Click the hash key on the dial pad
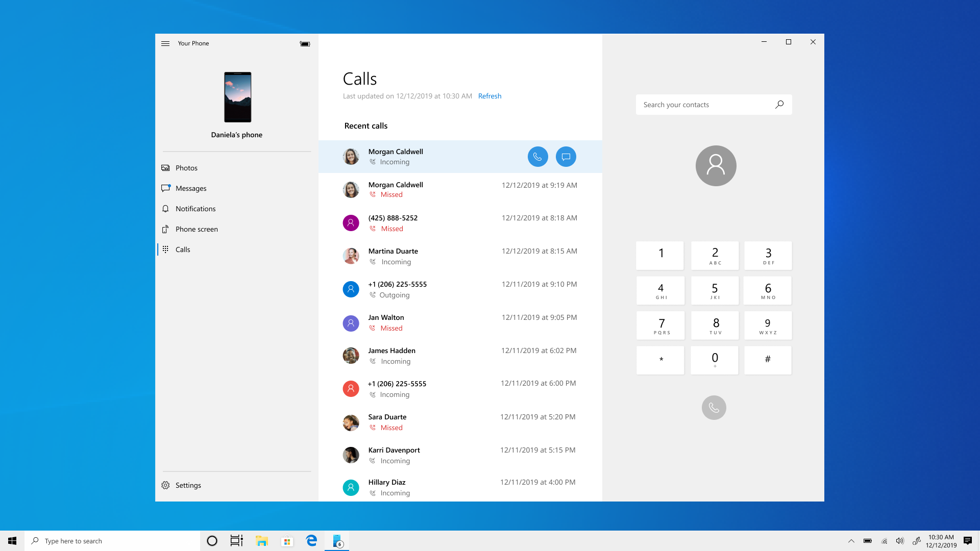980x551 pixels. coord(767,359)
